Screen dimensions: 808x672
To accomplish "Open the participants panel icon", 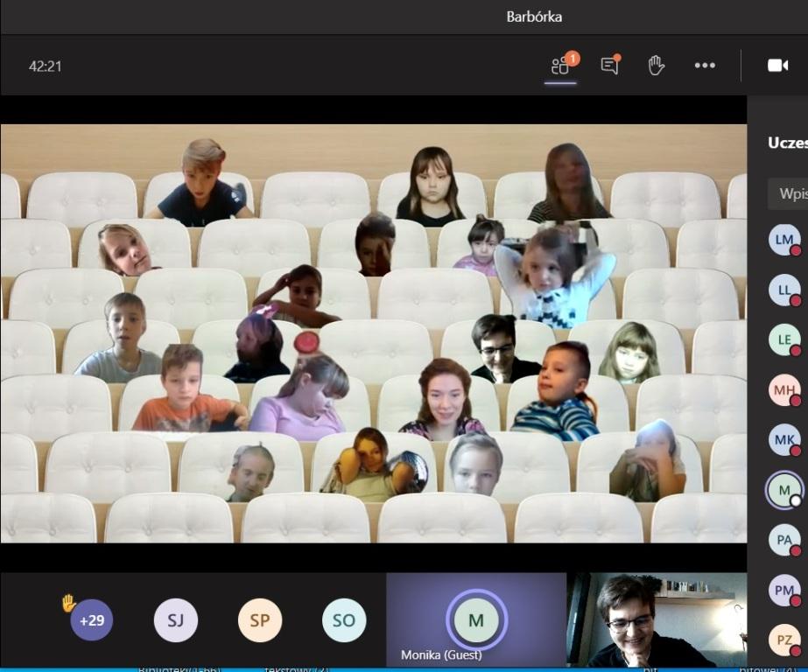I will click(x=561, y=66).
